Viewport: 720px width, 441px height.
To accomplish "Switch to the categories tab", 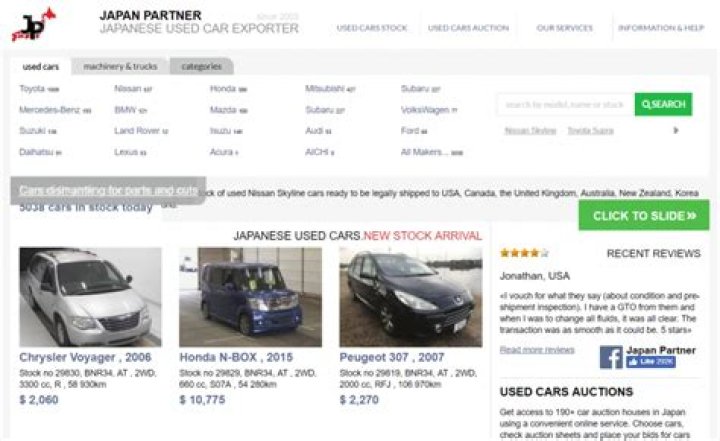I will 202,67.
